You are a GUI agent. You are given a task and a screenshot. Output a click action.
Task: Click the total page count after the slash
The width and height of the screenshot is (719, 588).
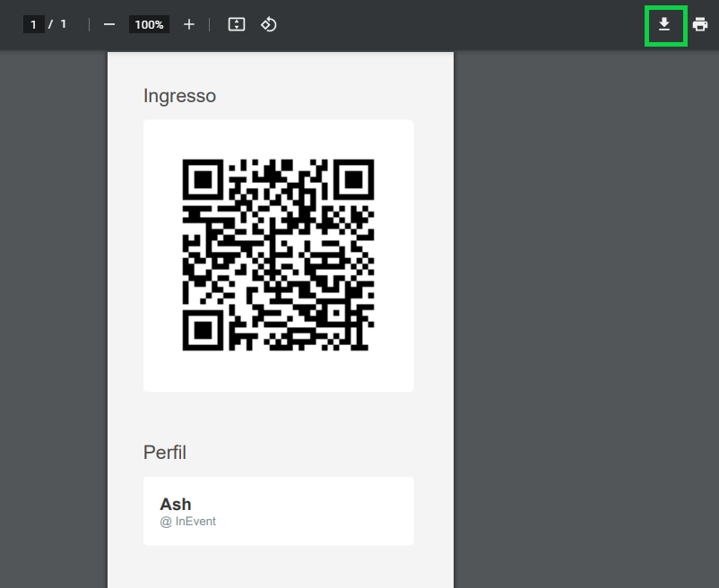pos(64,24)
